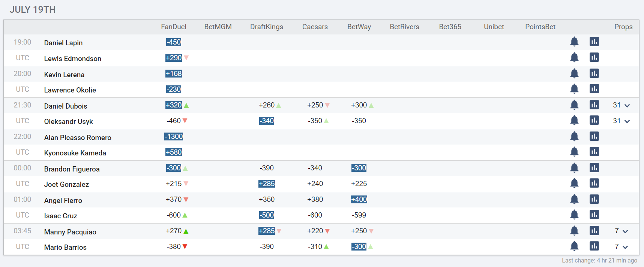Open odds chart for Lewis Edmondson
The height and width of the screenshot is (267, 644).
[594, 57]
